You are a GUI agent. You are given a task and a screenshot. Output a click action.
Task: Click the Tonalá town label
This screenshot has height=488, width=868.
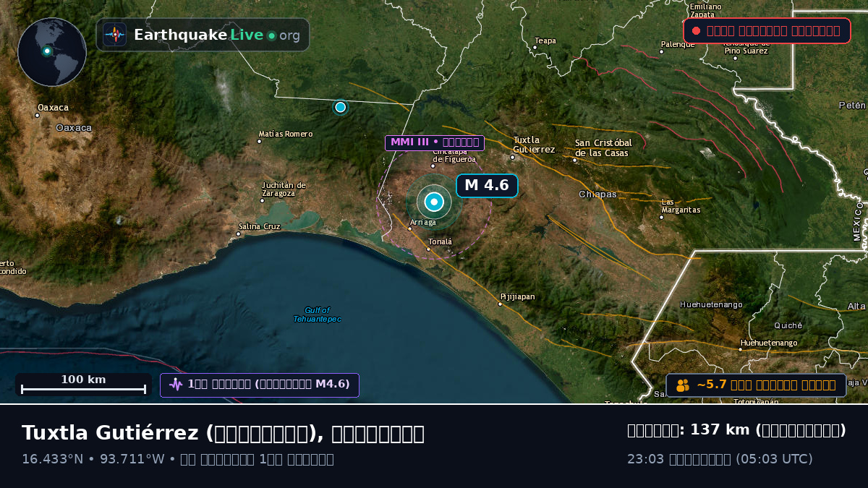[440, 242]
